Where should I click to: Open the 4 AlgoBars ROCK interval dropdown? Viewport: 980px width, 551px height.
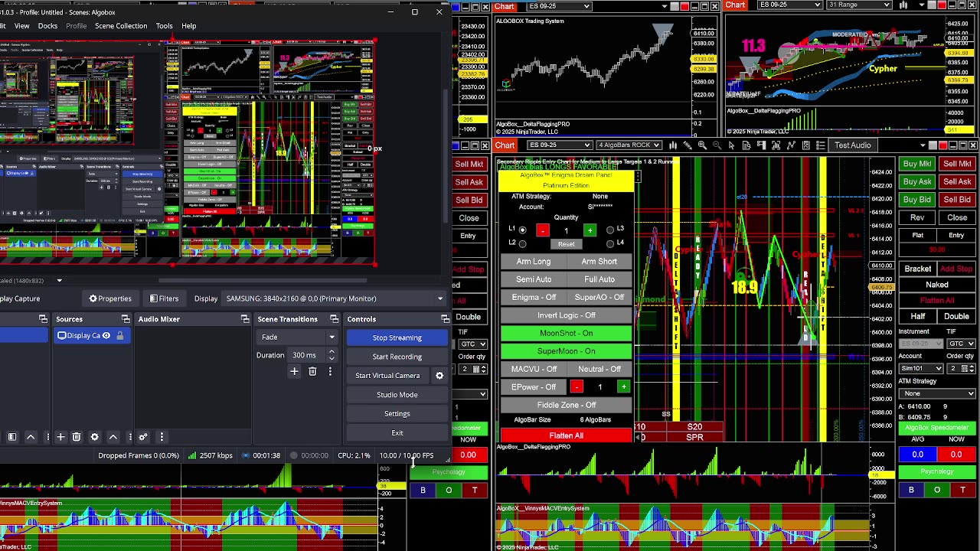tap(629, 145)
